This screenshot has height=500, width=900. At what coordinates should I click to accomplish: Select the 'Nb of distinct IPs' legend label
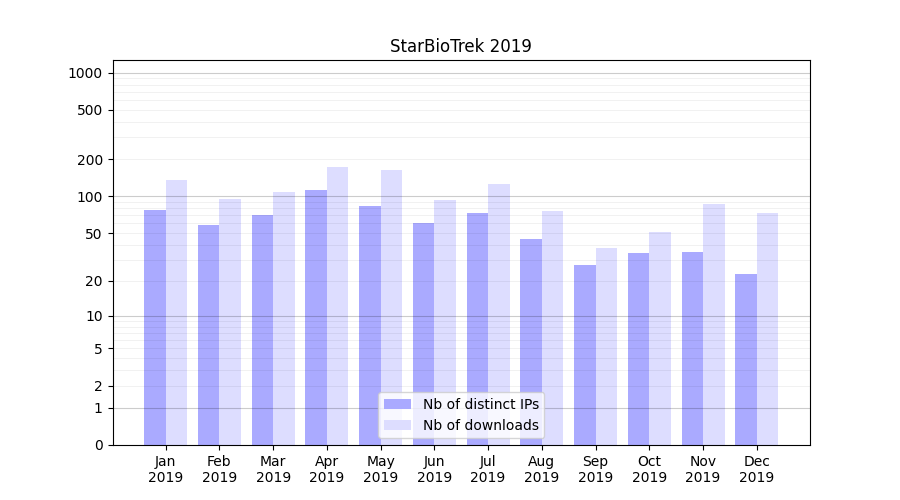(480, 404)
